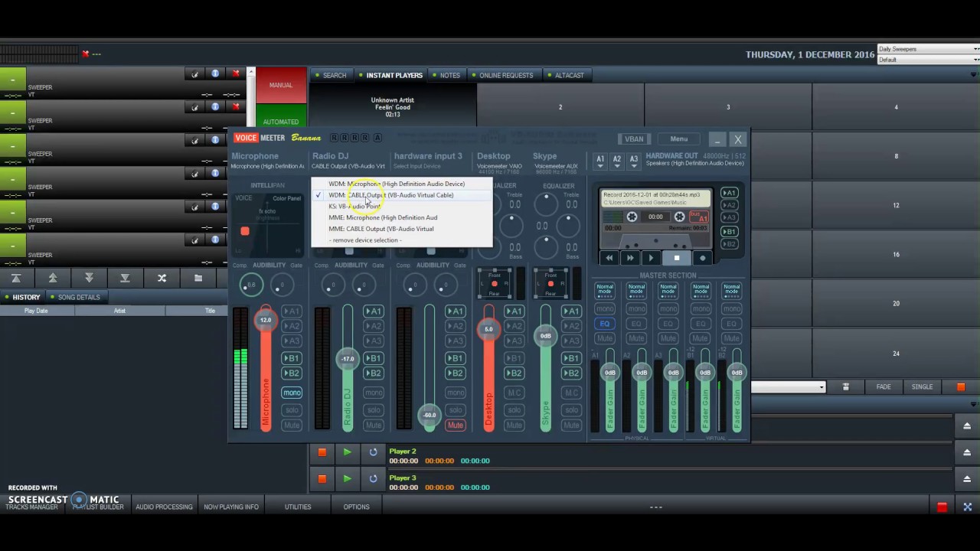Unmute the hardware input 3 strip

coord(456,425)
